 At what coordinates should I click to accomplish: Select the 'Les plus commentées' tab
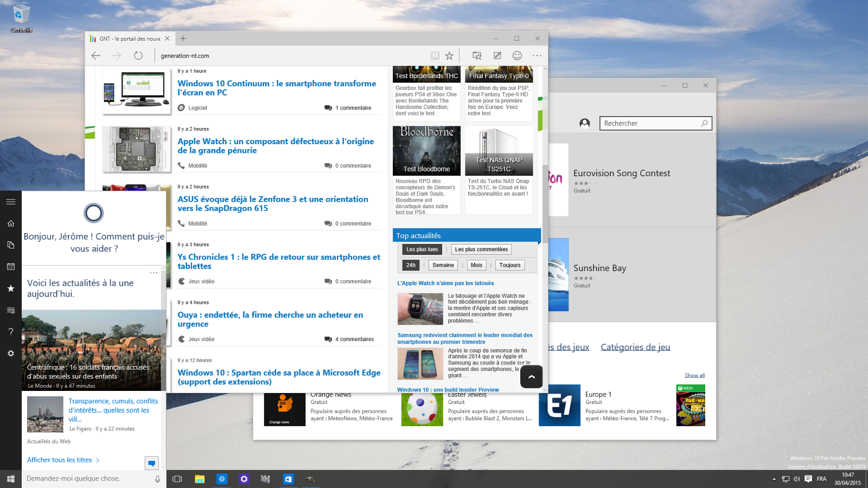click(x=481, y=249)
